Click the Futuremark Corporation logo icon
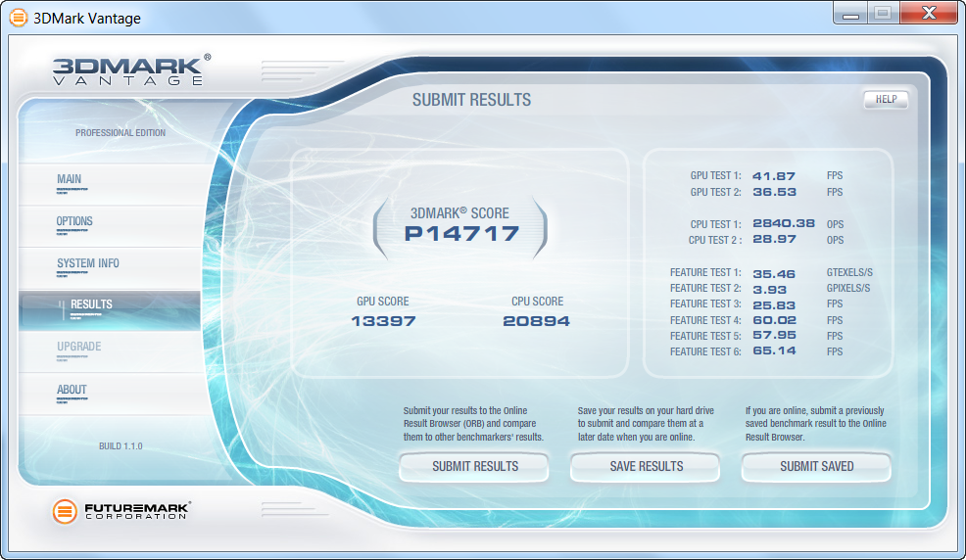Viewport: 966px width, 560px height. (x=65, y=511)
